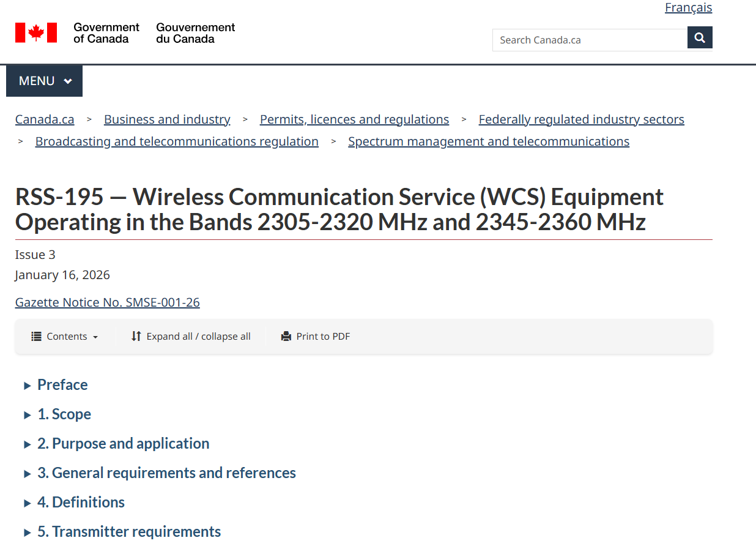The width and height of the screenshot is (756, 546).
Task: Click the Canadian flag logo
Action: click(x=36, y=32)
